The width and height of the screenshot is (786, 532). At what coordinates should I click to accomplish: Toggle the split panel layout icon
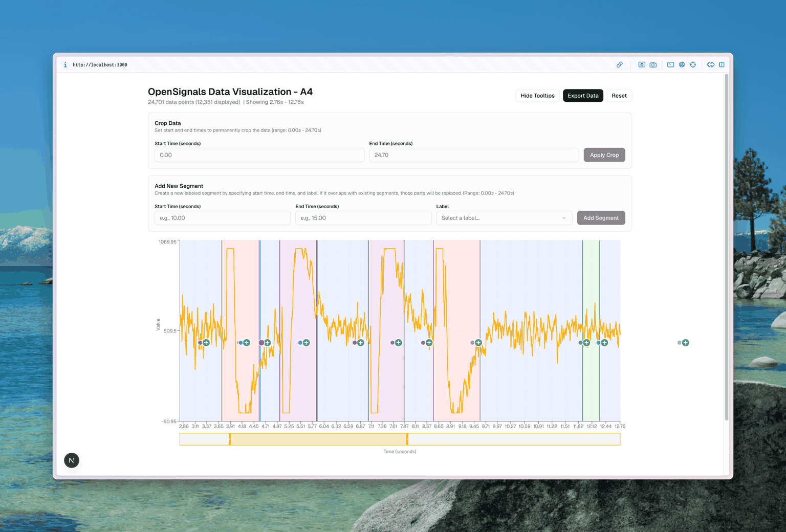(722, 65)
